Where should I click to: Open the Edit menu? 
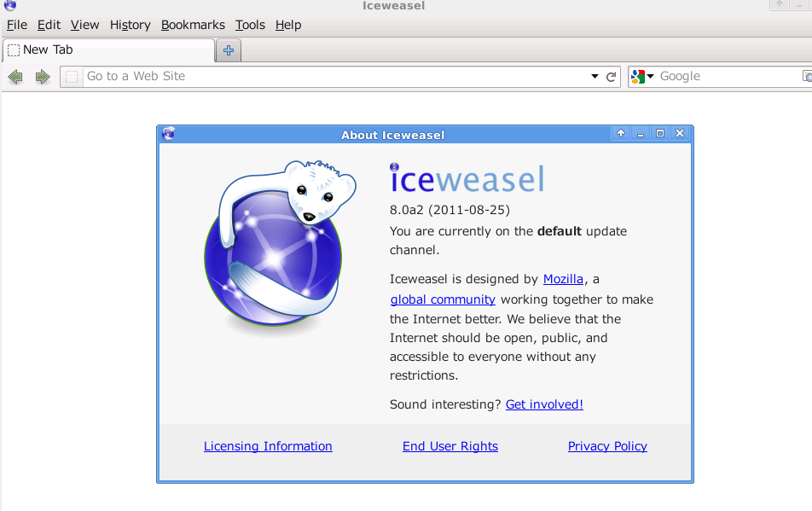pos(49,25)
